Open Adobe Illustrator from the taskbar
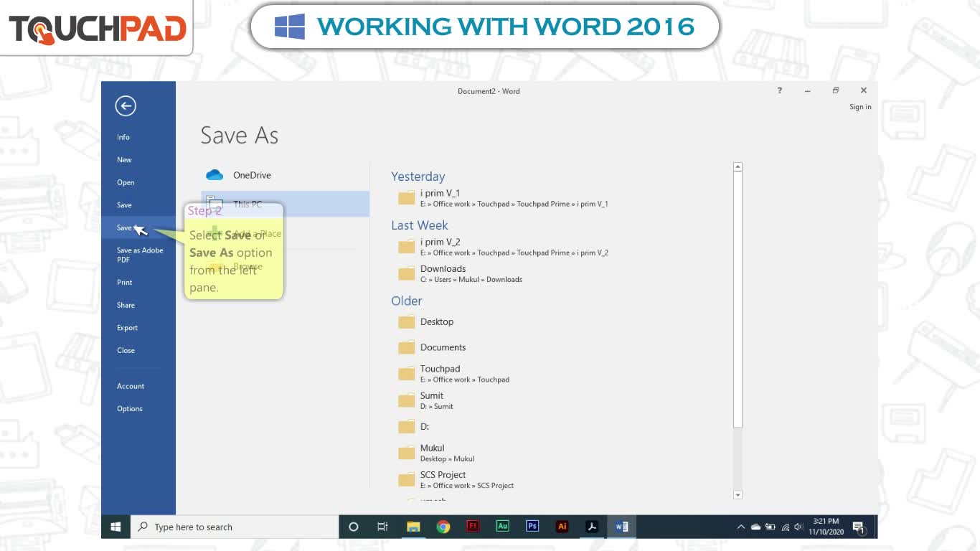Image resolution: width=980 pixels, height=551 pixels. point(562,526)
